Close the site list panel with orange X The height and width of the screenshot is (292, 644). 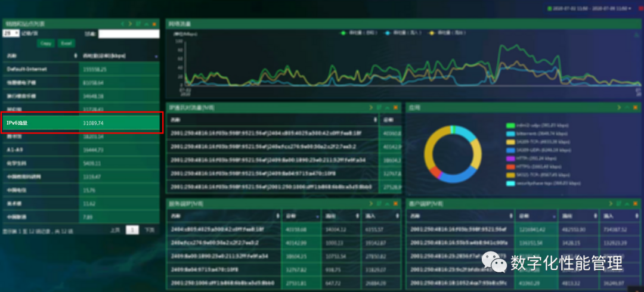tap(154, 24)
